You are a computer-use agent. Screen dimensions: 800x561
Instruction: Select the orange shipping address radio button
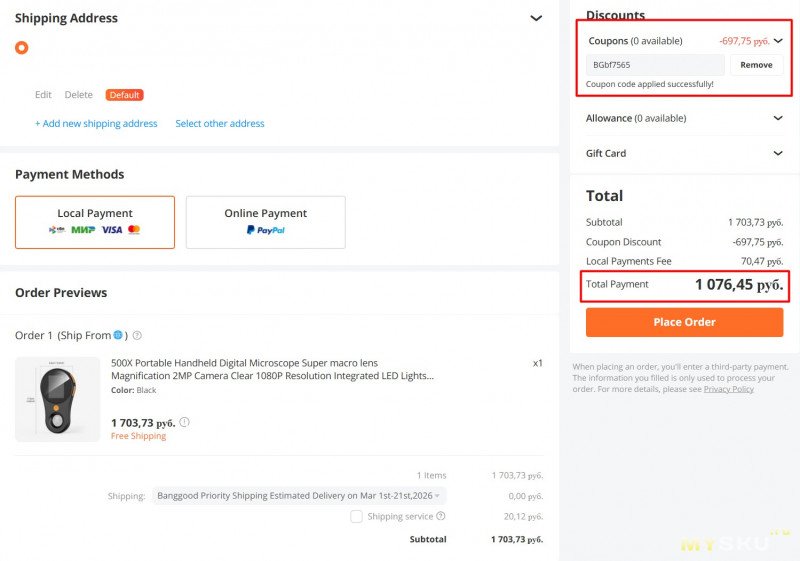22,47
